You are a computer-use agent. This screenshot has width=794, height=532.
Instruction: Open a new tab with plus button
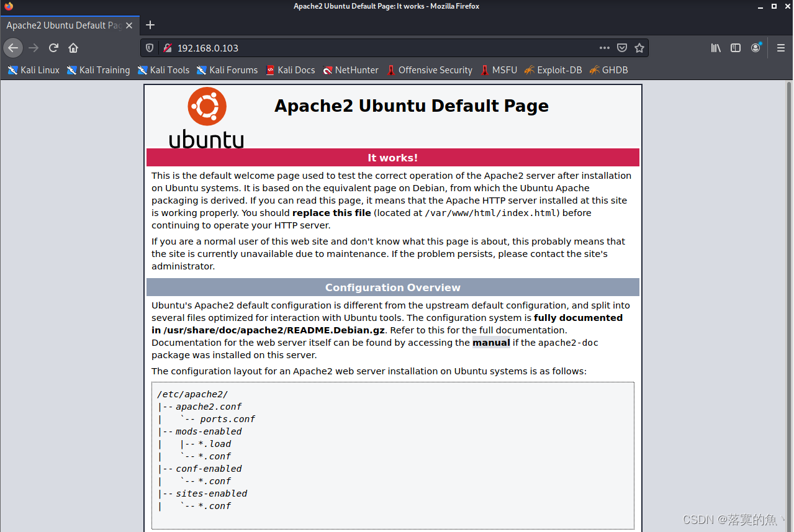pyautogui.click(x=150, y=25)
